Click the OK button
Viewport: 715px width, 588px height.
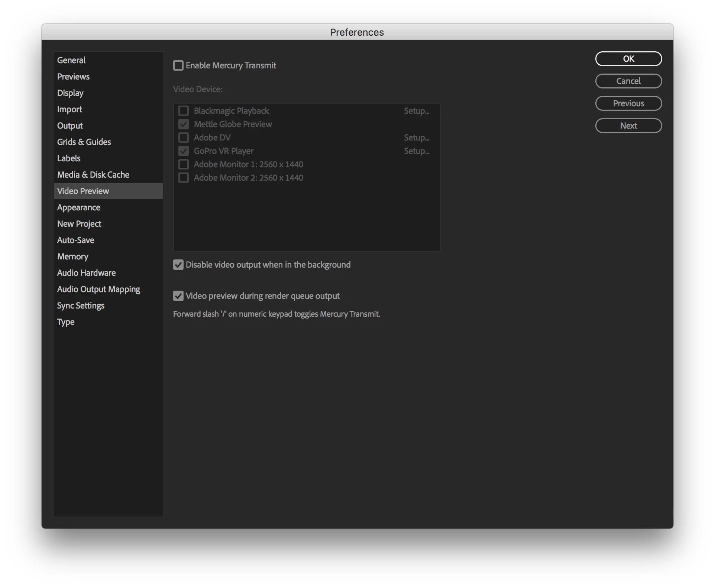click(628, 59)
